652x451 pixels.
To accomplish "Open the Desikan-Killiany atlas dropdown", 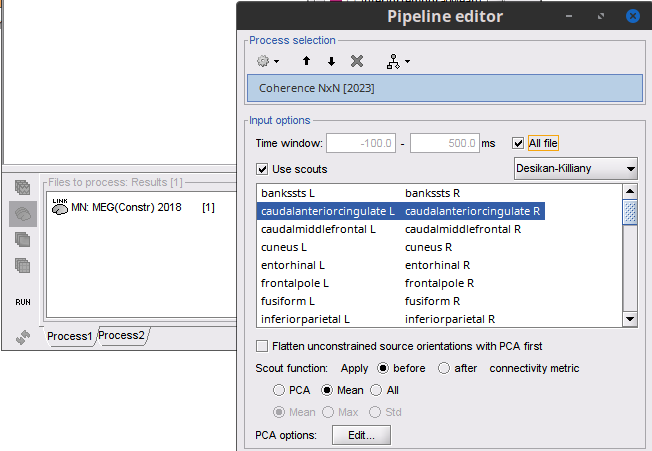I will pyautogui.click(x=575, y=168).
